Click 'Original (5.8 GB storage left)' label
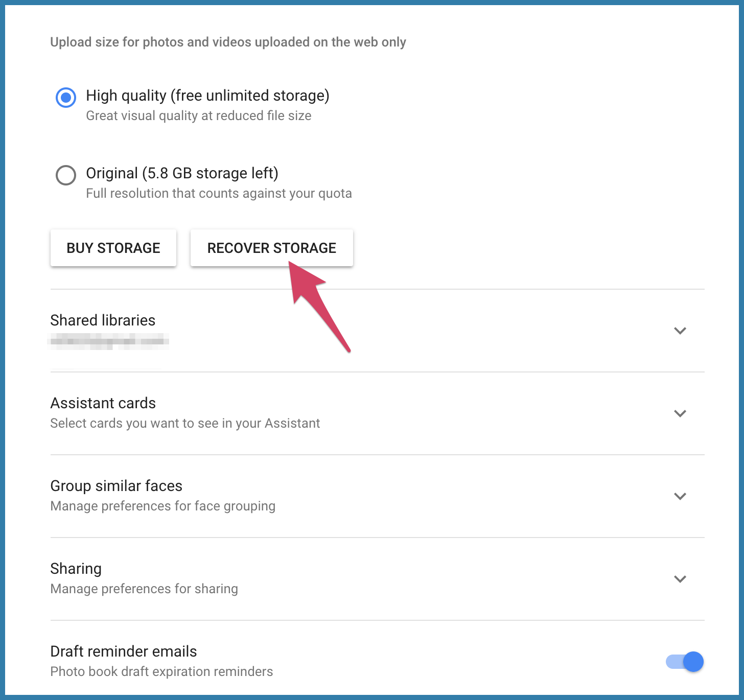This screenshot has height=700, width=744. (x=182, y=173)
